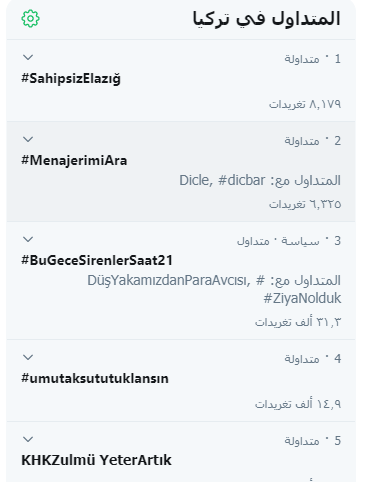Click chevron next to #BuGeceSirenlerSaat21 trend
The image size is (368, 482).
pyautogui.click(x=28, y=239)
